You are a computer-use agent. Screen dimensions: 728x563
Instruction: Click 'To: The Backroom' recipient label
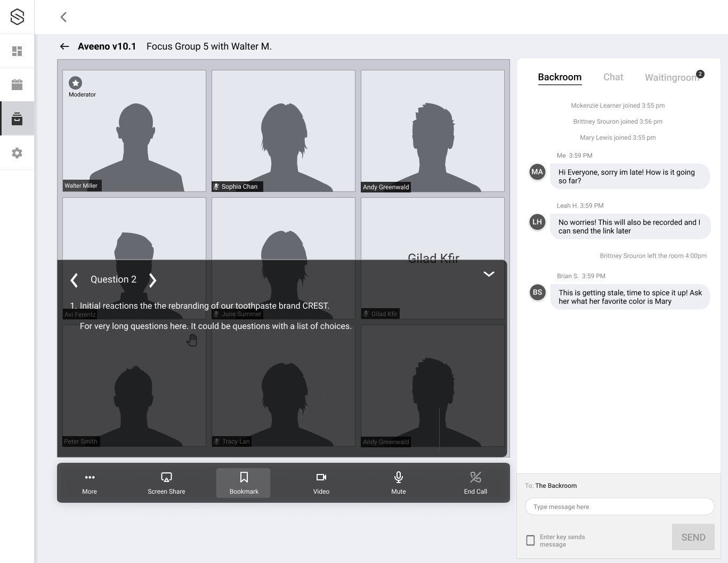click(551, 486)
